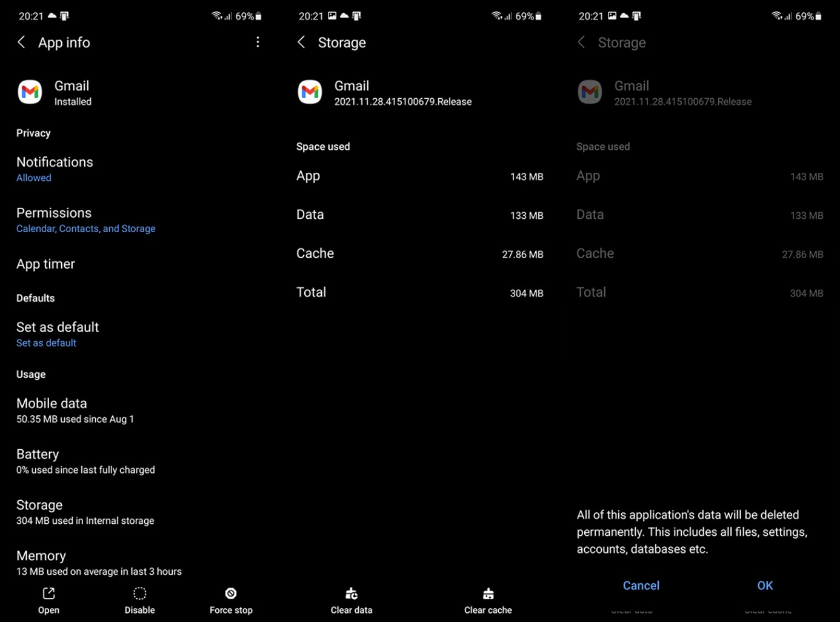Open App timer settings
Viewport: 840px width, 622px height.
[x=45, y=264]
